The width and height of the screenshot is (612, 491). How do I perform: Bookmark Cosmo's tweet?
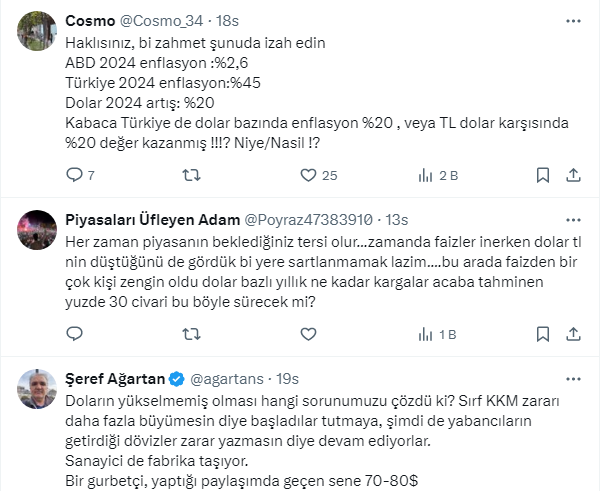(x=541, y=176)
